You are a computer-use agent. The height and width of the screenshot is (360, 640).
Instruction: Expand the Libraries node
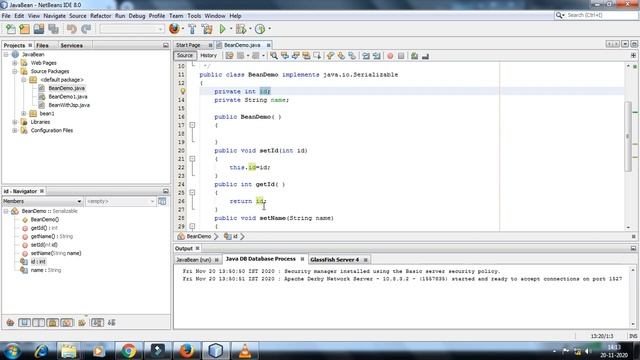15,122
